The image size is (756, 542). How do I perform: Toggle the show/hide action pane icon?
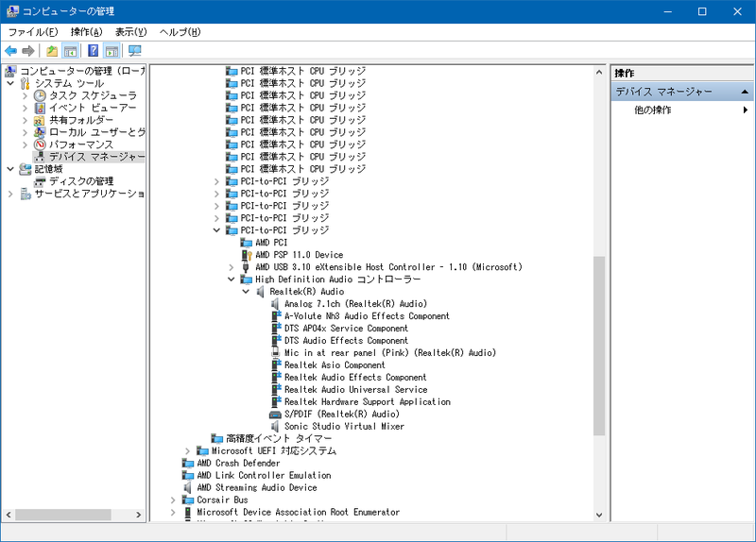(x=112, y=51)
